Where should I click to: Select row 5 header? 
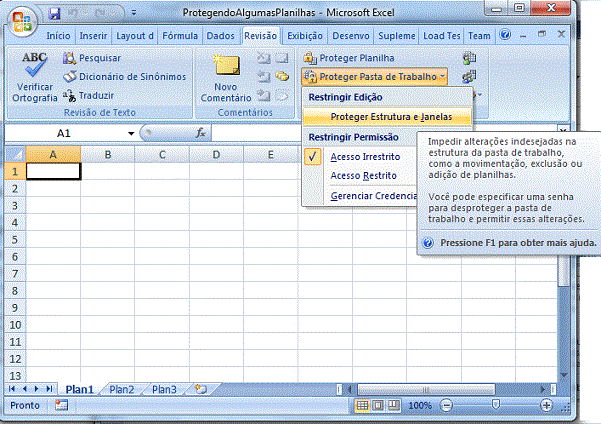(15, 240)
